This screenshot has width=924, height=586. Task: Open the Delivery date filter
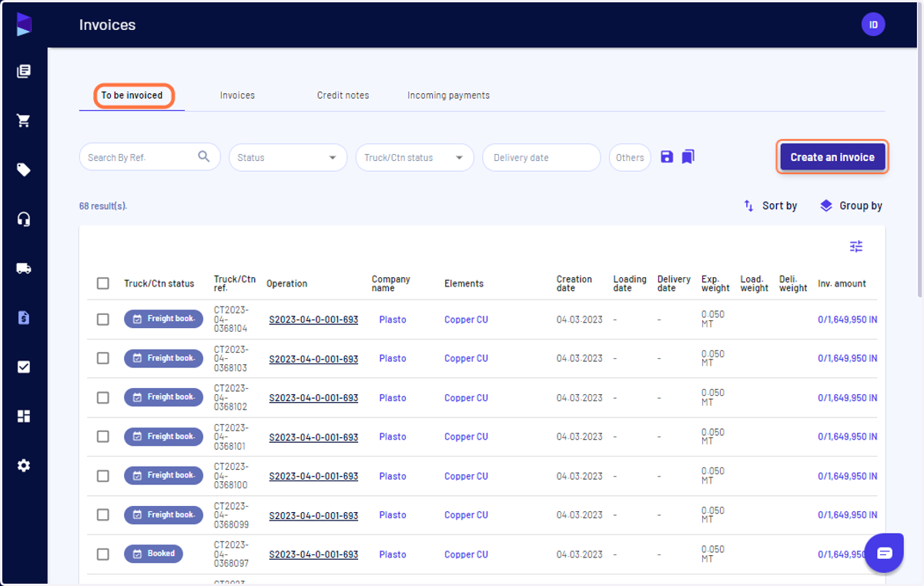tap(541, 157)
